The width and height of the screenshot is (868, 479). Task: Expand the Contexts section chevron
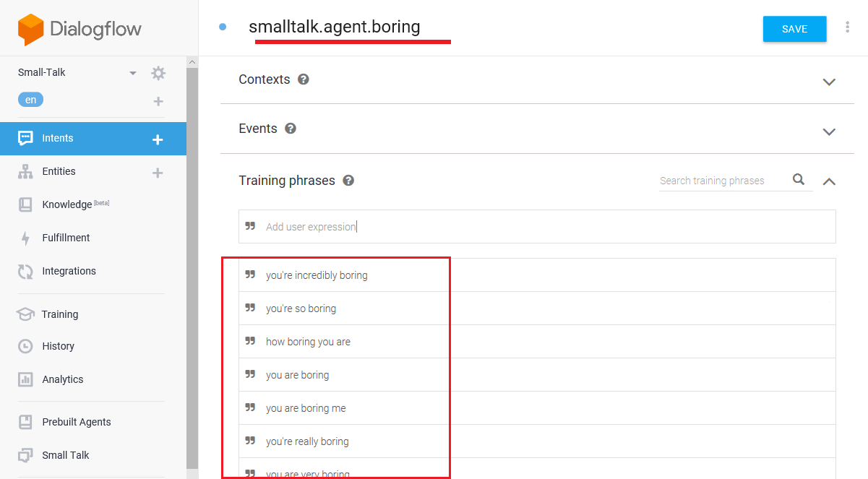click(x=829, y=82)
